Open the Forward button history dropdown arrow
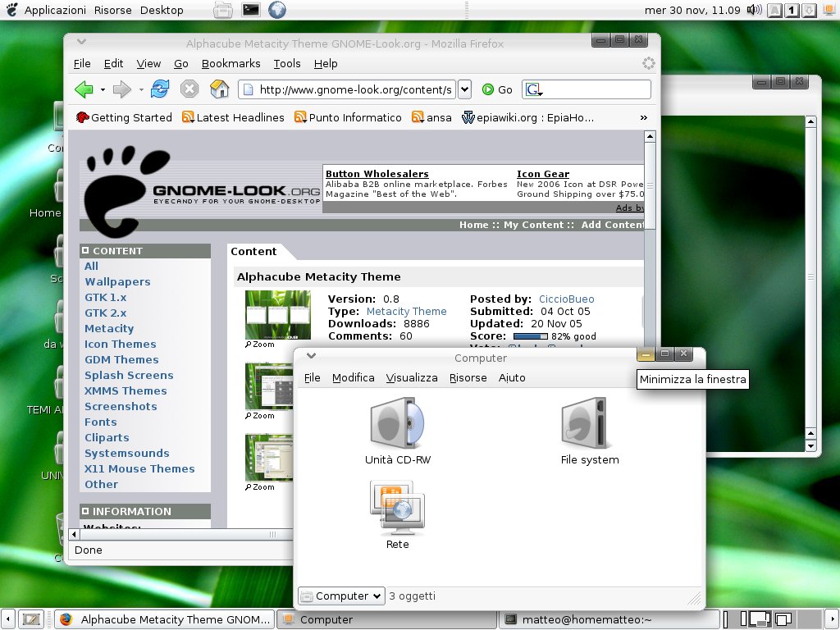This screenshot has width=840, height=630. coord(141,90)
